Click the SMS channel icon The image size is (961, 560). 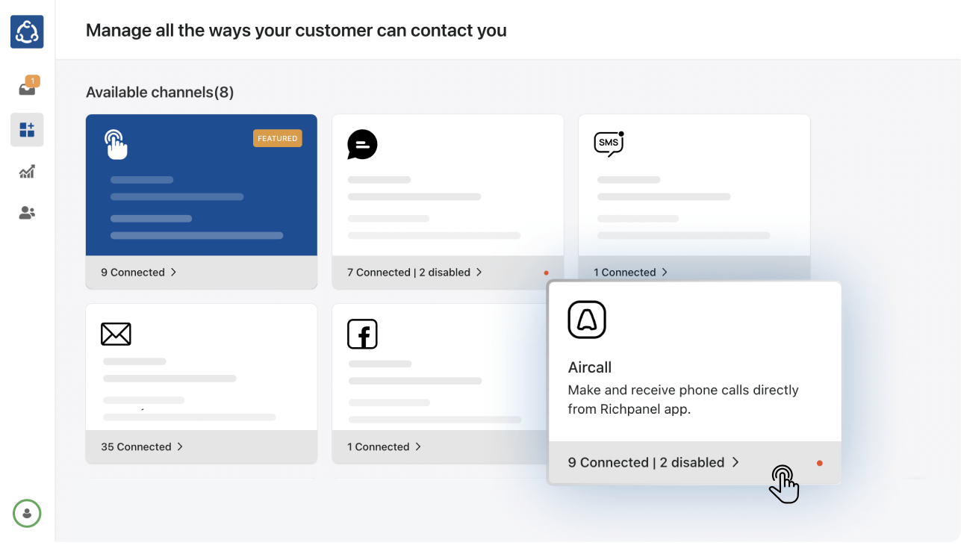(609, 143)
